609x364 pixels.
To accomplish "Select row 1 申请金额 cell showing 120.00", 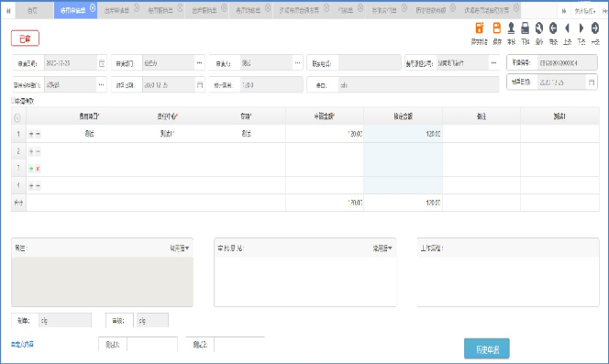I will pos(325,134).
